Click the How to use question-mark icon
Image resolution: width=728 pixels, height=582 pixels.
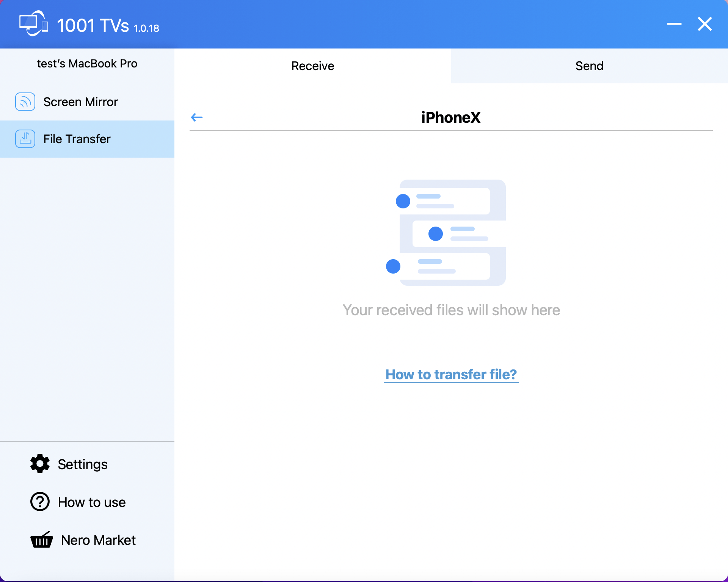tap(40, 502)
